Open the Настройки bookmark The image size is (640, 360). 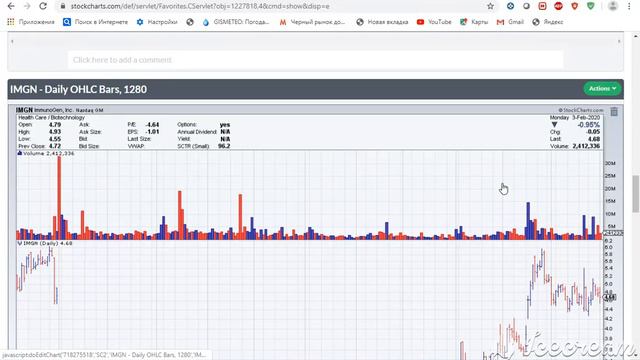(x=157, y=22)
